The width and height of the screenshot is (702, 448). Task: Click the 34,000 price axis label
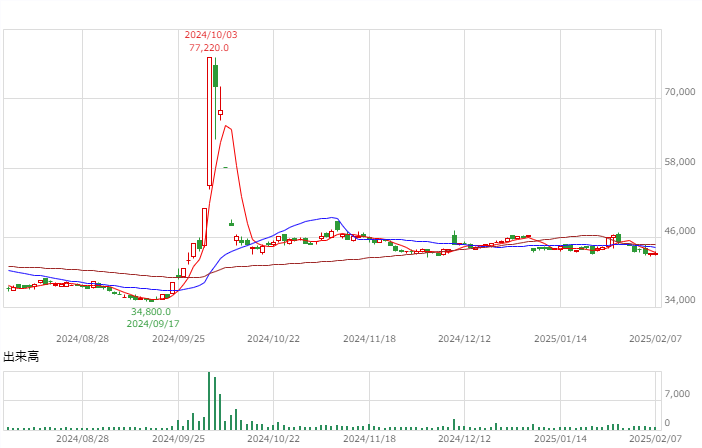(x=680, y=300)
